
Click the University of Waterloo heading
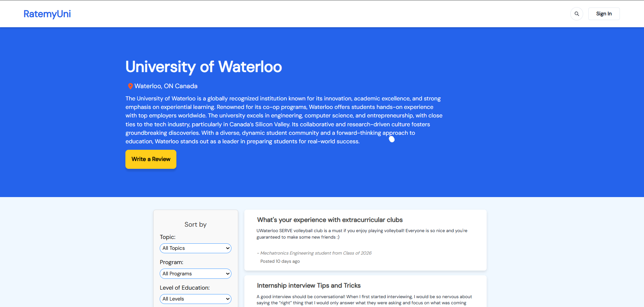click(204, 67)
